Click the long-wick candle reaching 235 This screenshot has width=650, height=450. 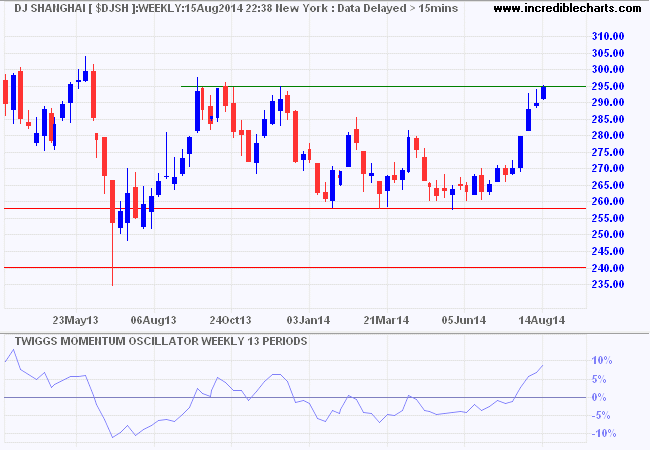(112, 233)
